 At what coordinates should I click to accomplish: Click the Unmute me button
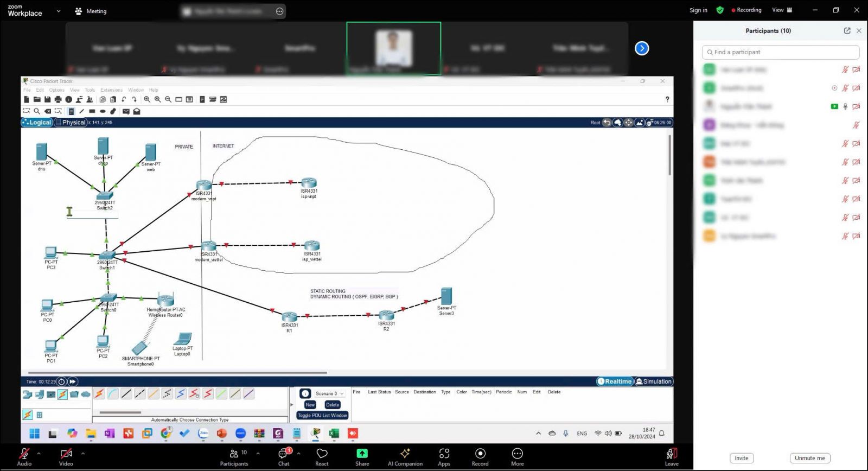click(x=810, y=458)
